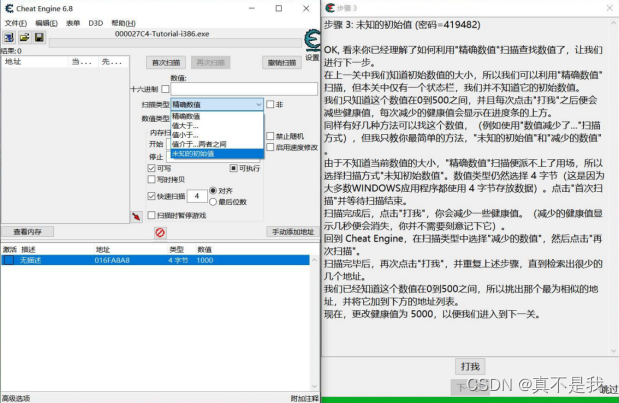
Task: Click the address 016FA8A8 cell
Action: 112,260
